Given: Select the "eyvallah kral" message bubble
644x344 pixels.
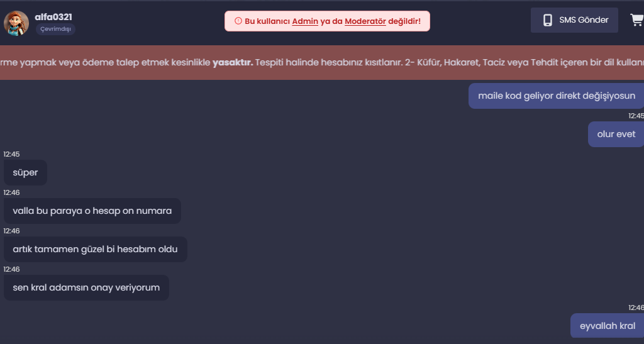Looking at the screenshot, I should click(607, 326).
